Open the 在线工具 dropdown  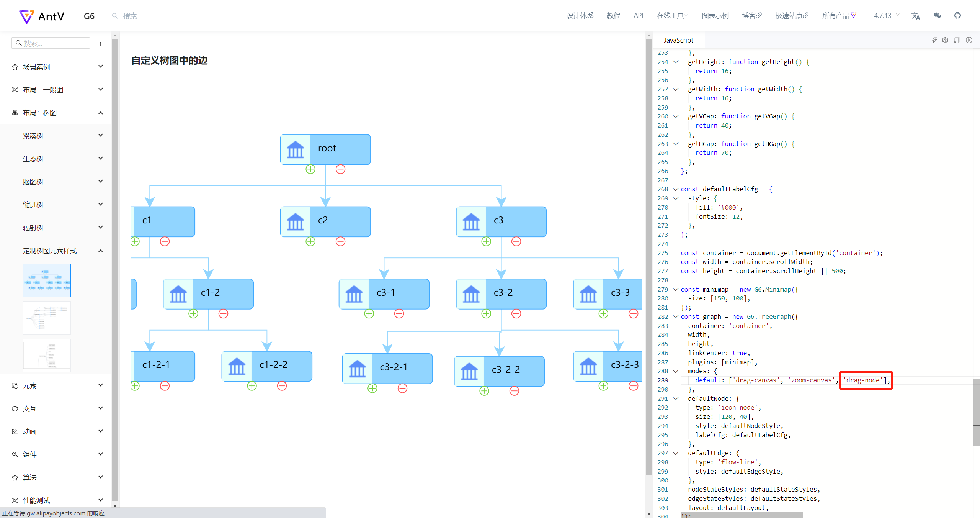pyautogui.click(x=671, y=15)
